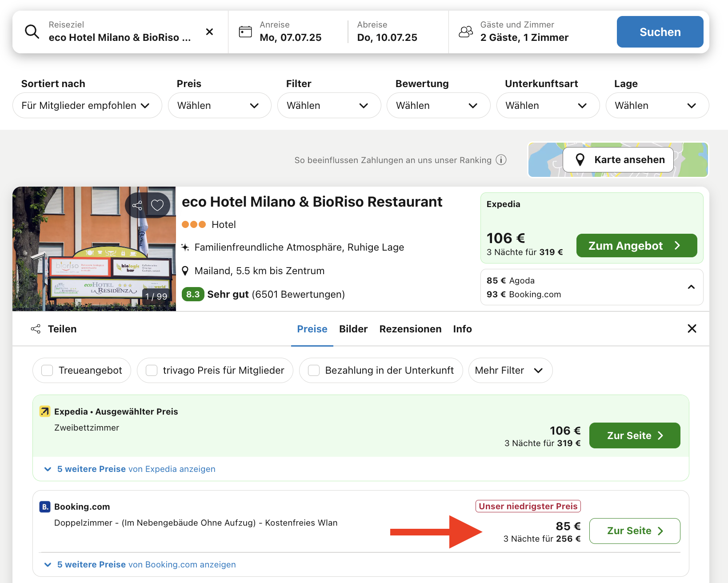Click the Suchen button
This screenshot has height=583, width=728.
point(660,32)
